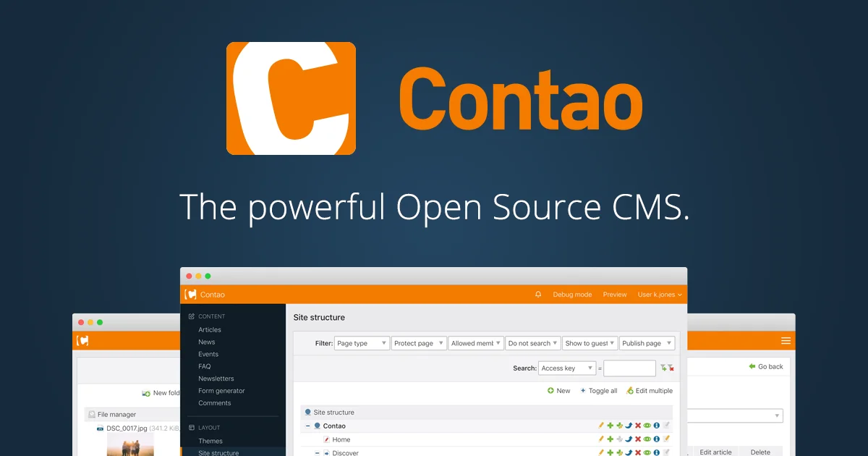The width and height of the screenshot is (868, 456).
Task: Delete the Contao page using the red X
Action: pyautogui.click(x=638, y=426)
